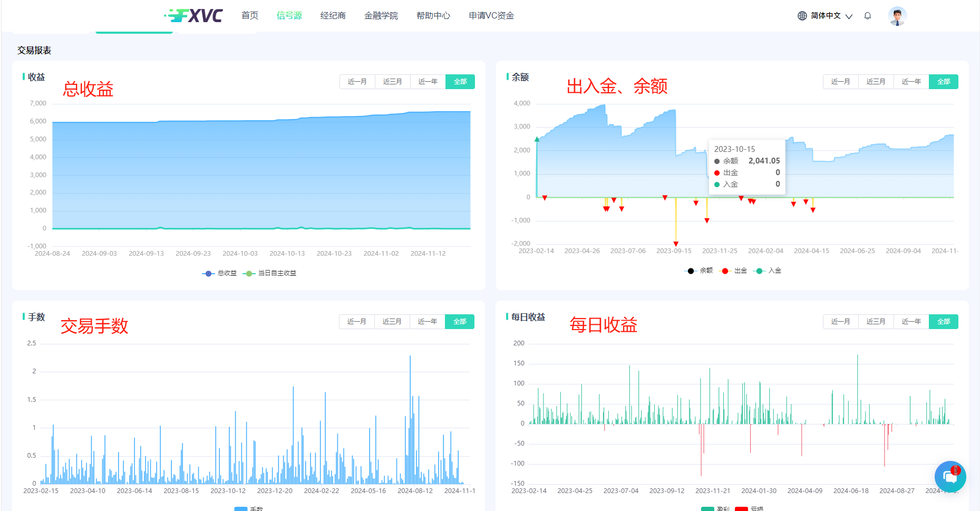Screen dimensions: 980x511
Task: Select 全部 in the 手数 chart
Action: [x=460, y=322]
